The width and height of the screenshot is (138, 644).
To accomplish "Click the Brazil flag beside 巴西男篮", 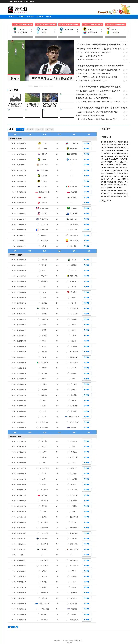I will click(68, 208).
